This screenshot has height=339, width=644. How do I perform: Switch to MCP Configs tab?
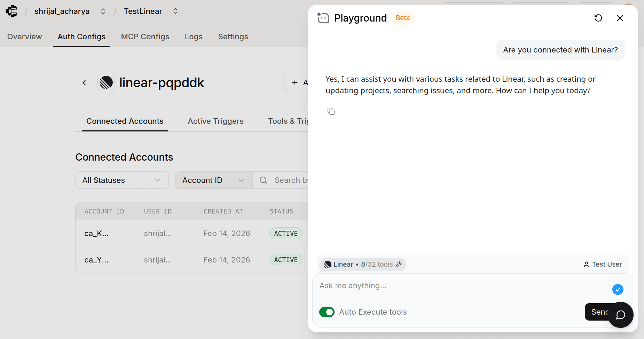(145, 37)
